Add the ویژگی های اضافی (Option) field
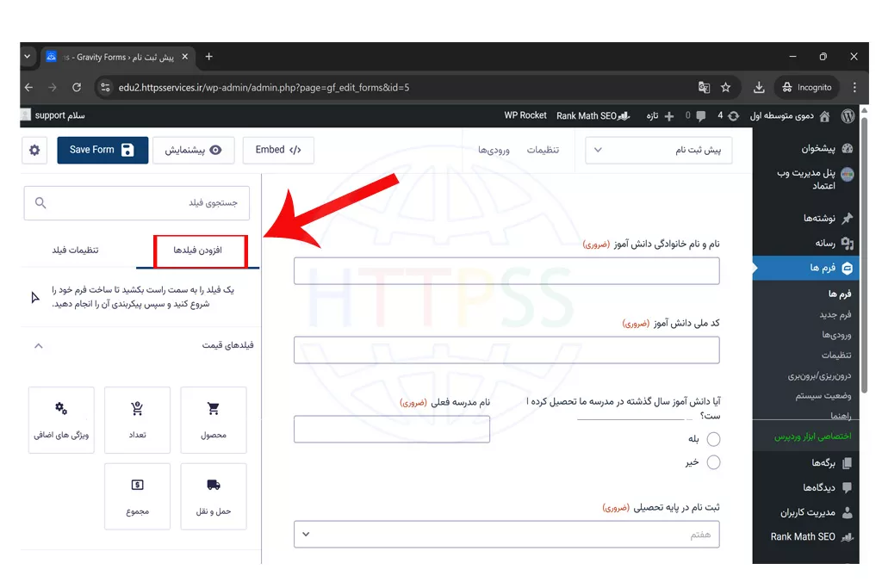This screenshot has height=588, width=882. (x=61, y=419)
